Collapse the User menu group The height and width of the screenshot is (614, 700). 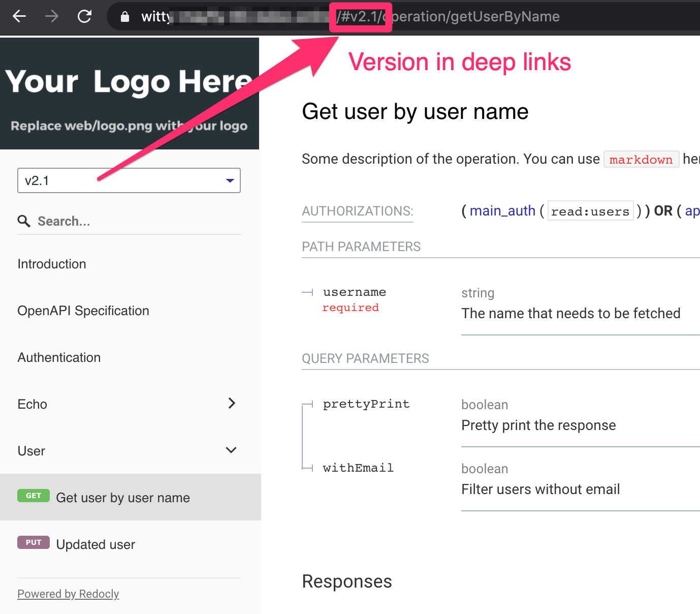point(130,451)
